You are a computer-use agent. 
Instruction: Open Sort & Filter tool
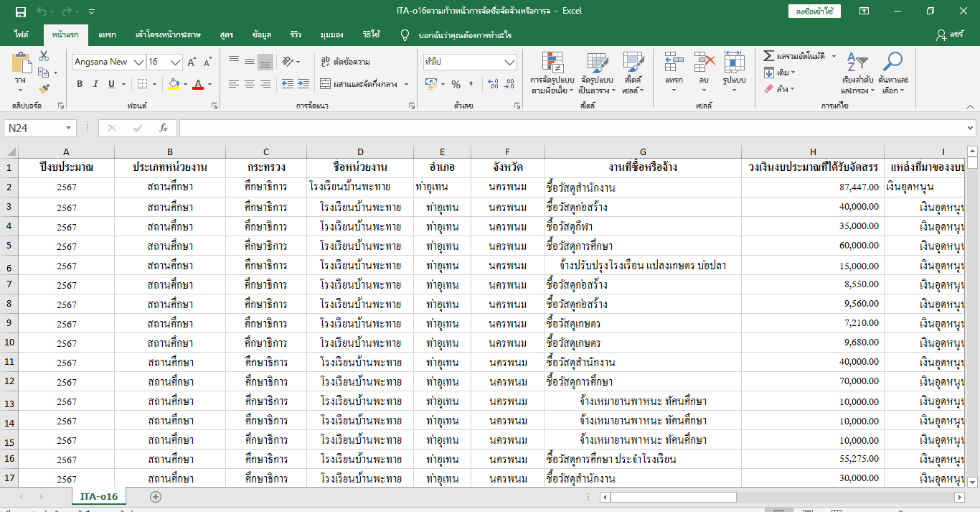857,73
